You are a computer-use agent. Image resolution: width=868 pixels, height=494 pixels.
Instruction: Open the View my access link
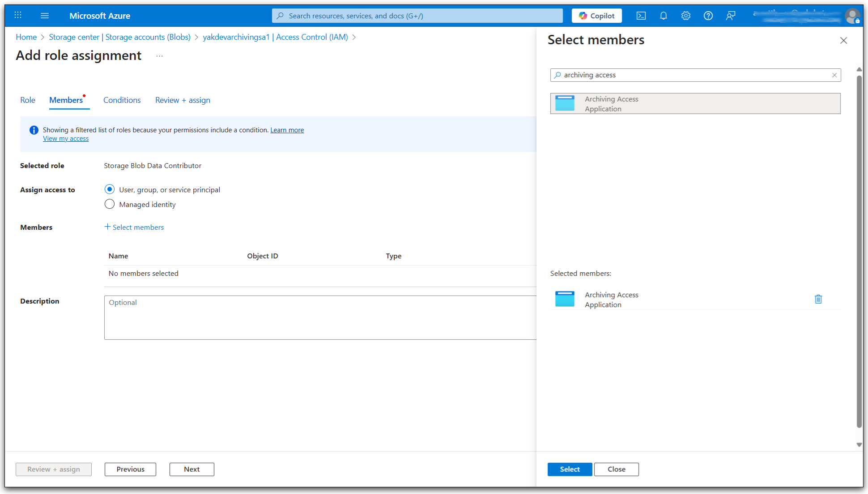coord(66,139)
